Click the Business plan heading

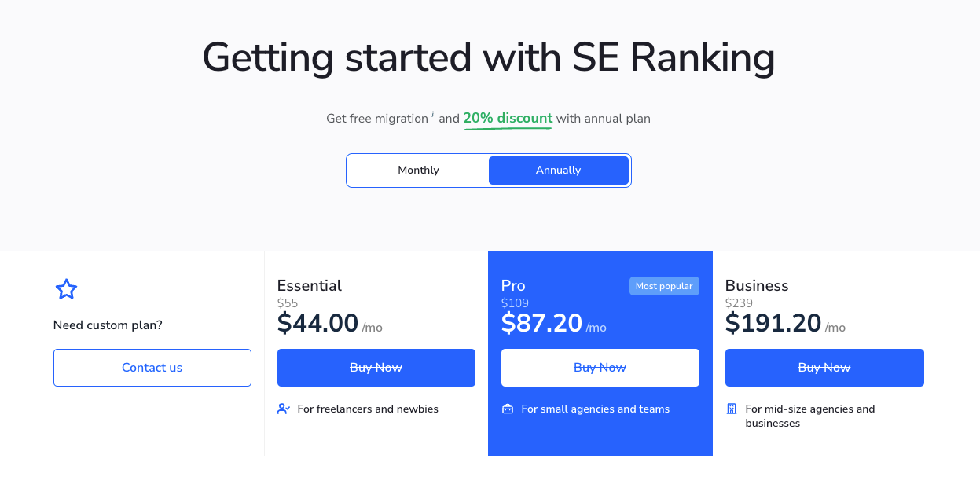[757, 285]
